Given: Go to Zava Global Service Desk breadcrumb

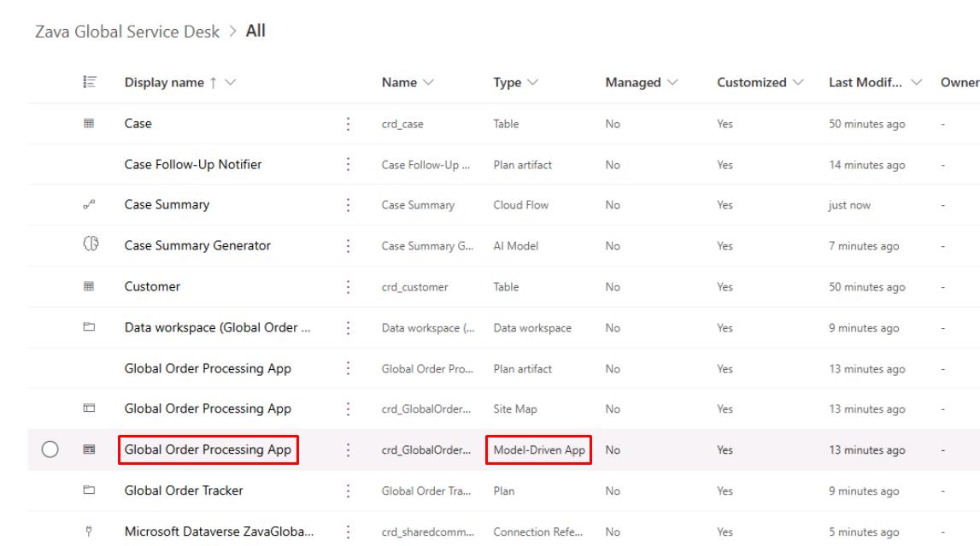Looking at the screenshot, I should coord(126,32).
